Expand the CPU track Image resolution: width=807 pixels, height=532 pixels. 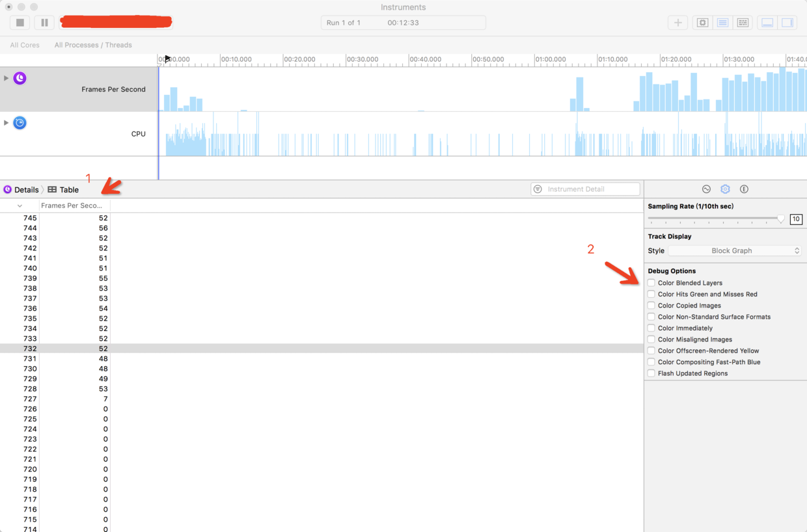(x=7, y=122)
